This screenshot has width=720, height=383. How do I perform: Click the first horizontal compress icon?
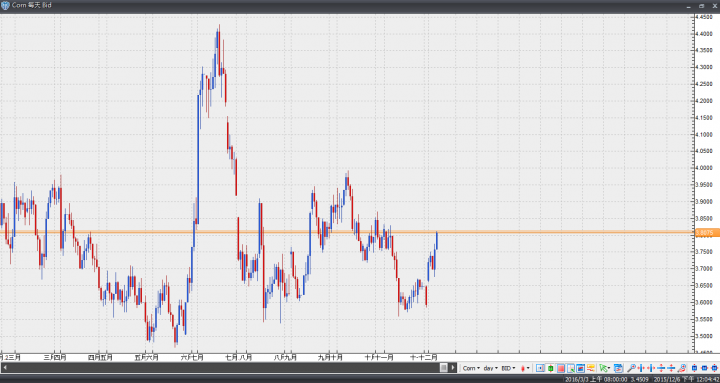coord(641,368)
